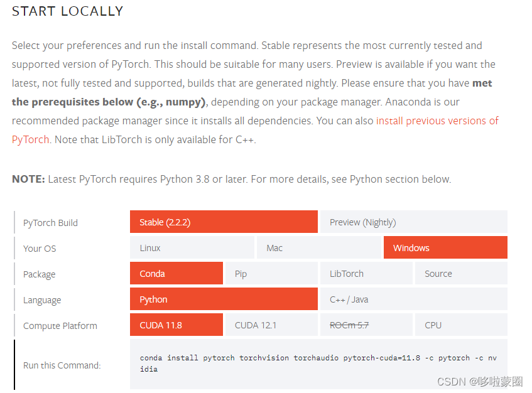Select Windows as the OS
The image size is (532, 393).
(x=445, y=247)
